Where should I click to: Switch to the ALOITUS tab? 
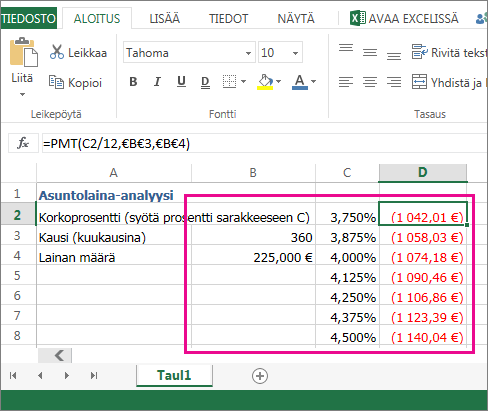[x=97, y=19]
